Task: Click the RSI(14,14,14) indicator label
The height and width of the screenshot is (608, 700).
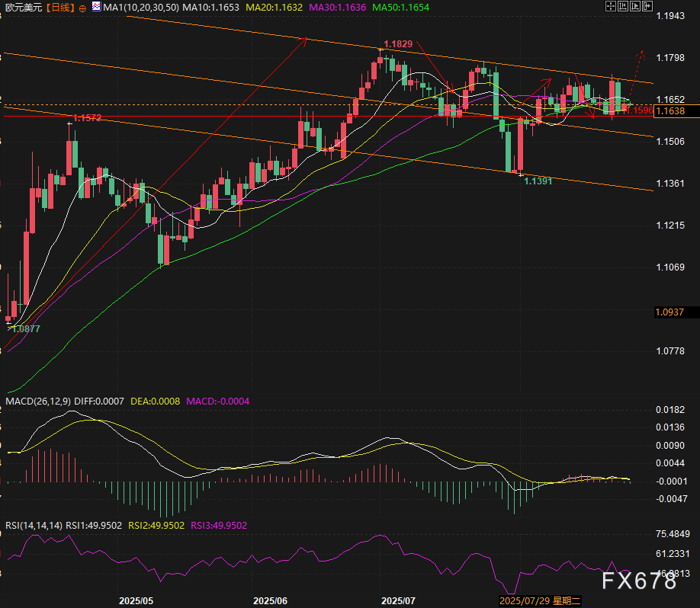Action: [33, 525]
